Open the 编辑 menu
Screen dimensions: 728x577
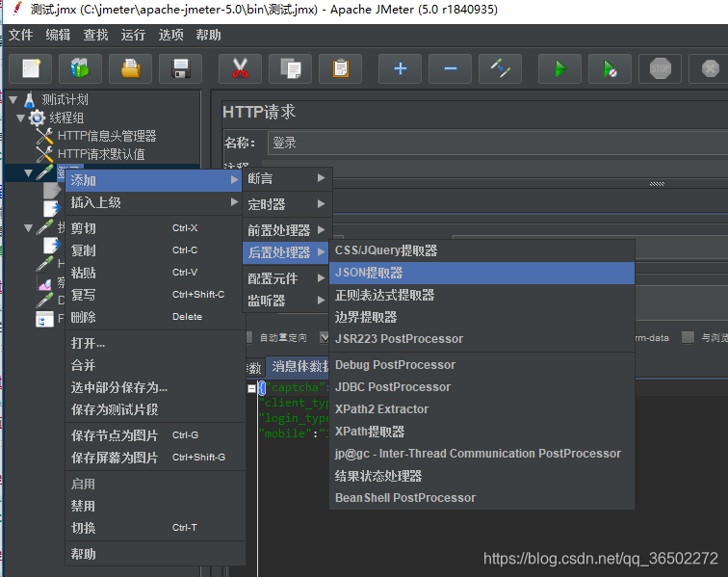click(x=58, y=35)
